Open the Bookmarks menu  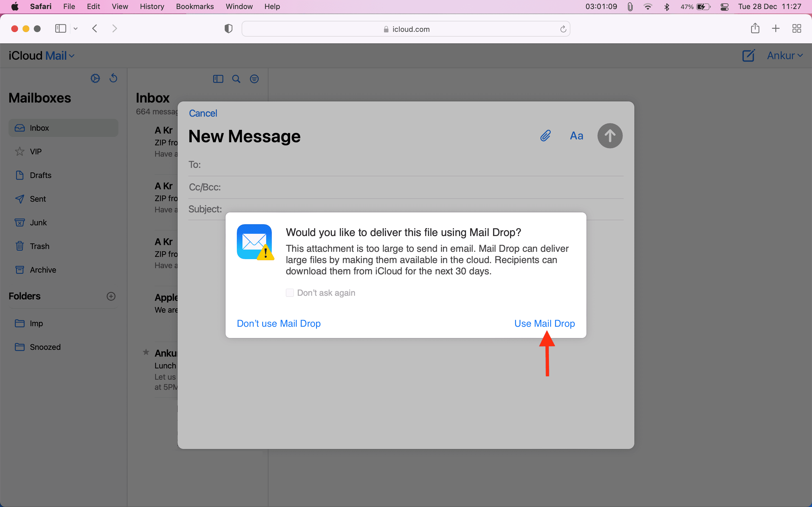tap(195, 6)
